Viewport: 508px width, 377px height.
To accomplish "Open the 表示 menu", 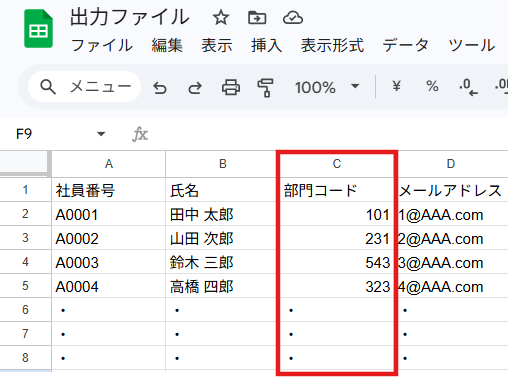I will (x=217, y=45).
